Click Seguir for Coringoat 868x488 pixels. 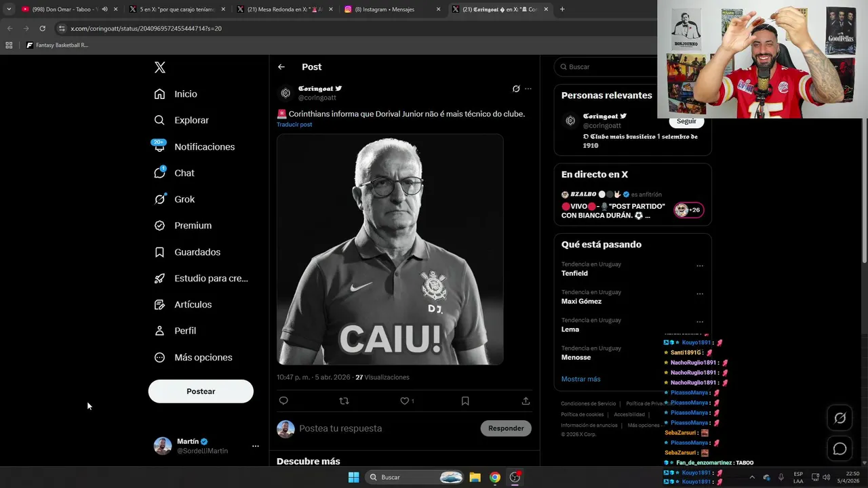point(686,121)
